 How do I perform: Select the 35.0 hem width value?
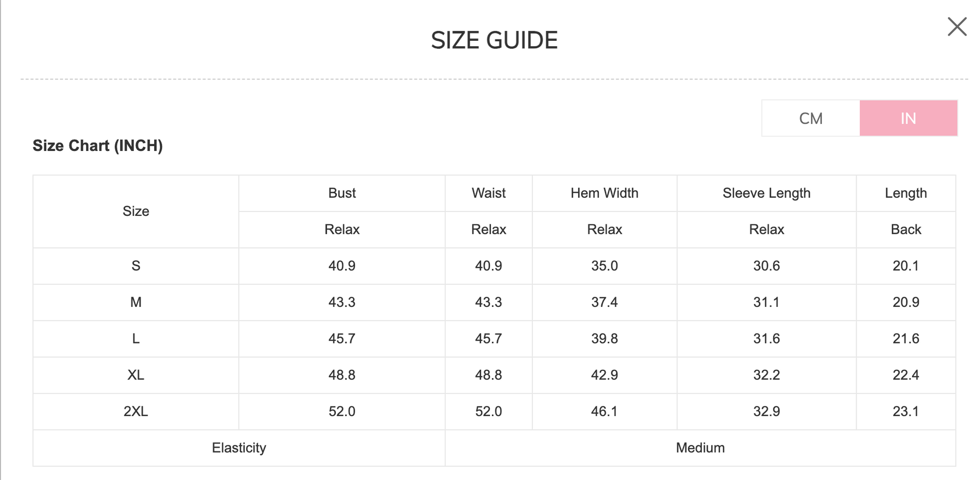(x=604, y=266)
